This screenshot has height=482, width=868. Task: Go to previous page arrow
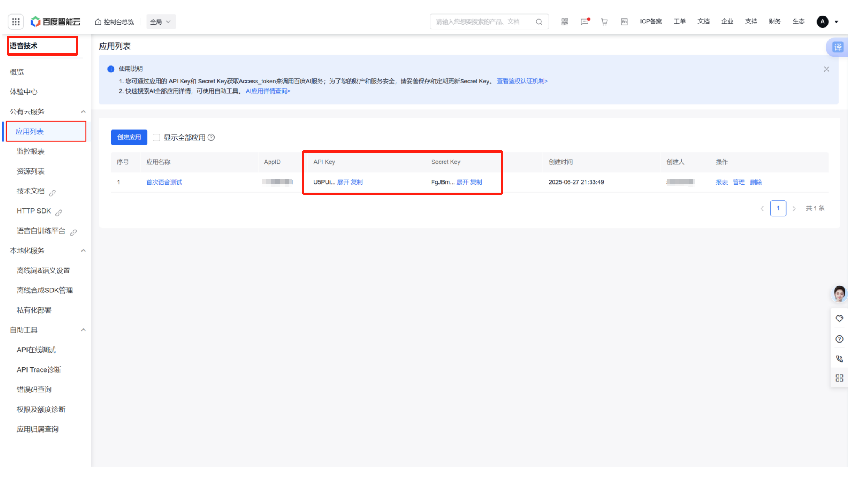[x=762, y=209]
